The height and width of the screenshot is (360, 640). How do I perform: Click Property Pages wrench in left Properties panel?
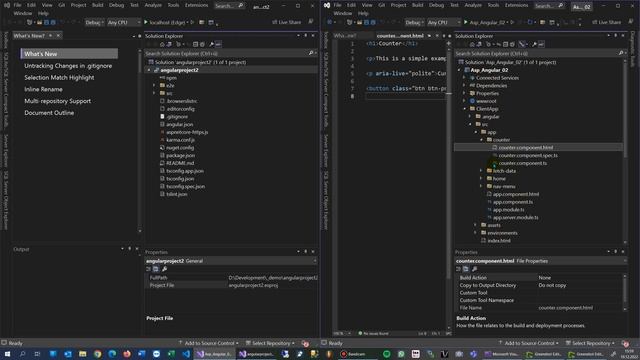pyautogui.click(x=164, y=269)
